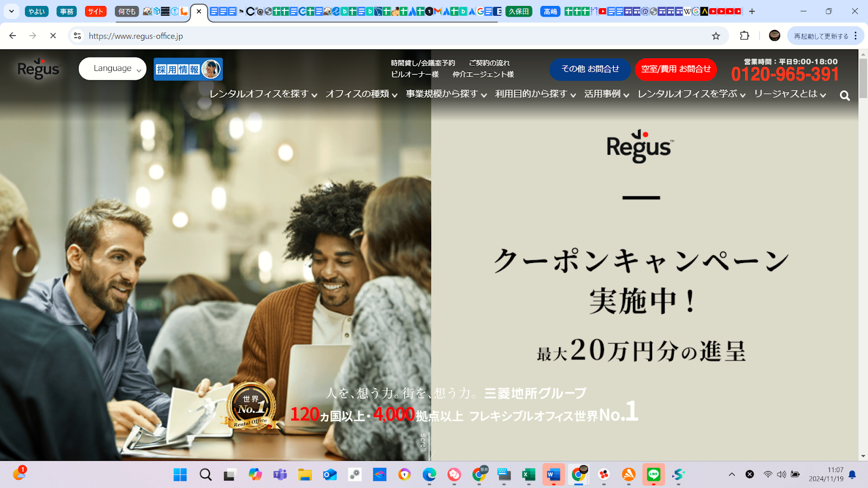The height and width of the screenshot is (488, 868).
Task: Open Wi-Fi network settings in tray
Action: click(768, 474)
